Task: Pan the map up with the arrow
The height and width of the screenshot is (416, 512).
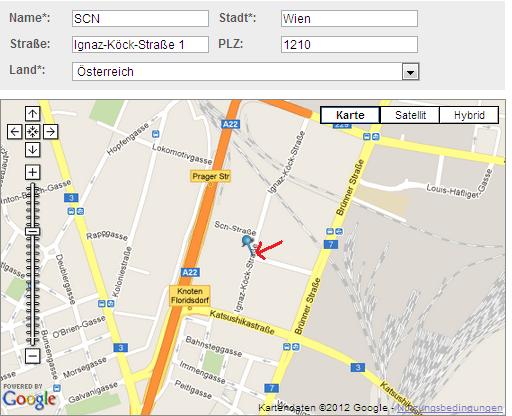Action: click(x=32, y=114)
